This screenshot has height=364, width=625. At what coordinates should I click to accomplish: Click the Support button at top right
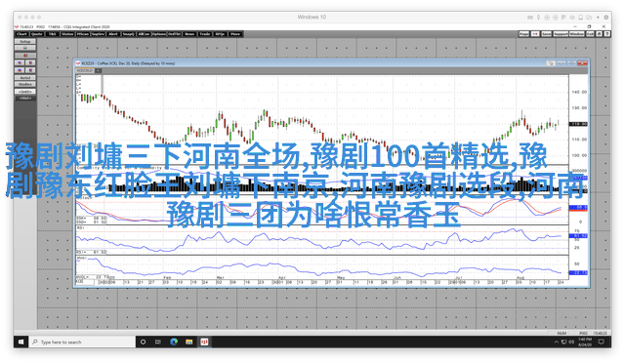tap(561, 34)
